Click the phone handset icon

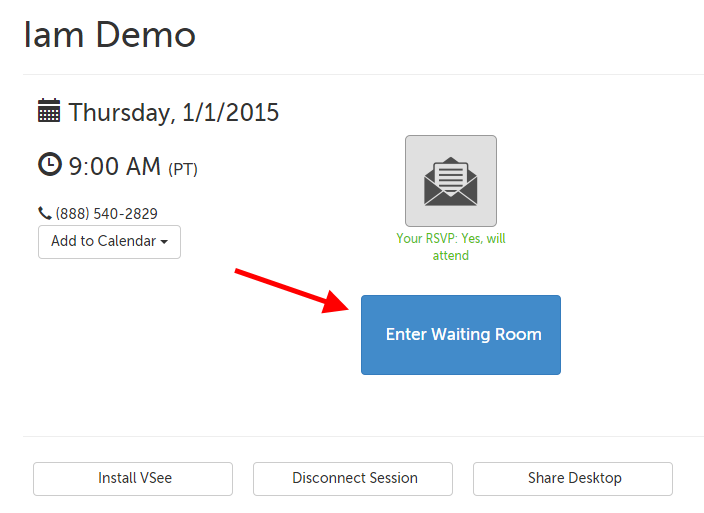(44, 213)
